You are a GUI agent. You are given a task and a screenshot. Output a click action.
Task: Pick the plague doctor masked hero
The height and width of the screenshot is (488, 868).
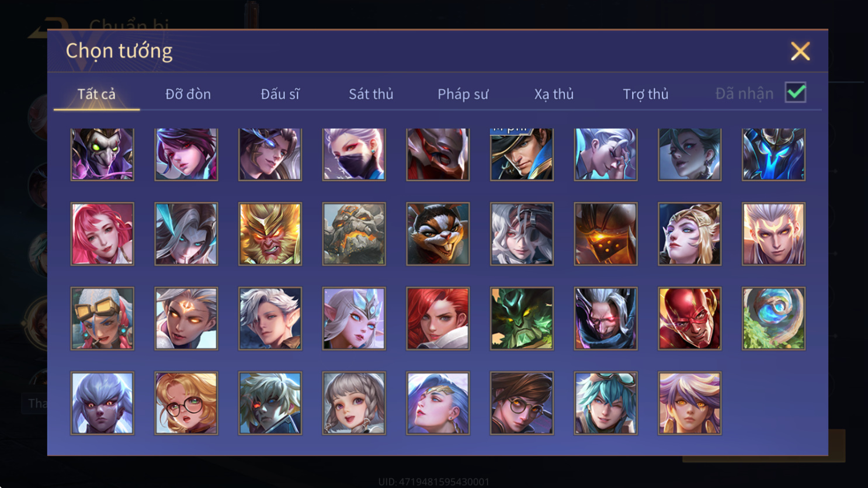pos(102,154)
